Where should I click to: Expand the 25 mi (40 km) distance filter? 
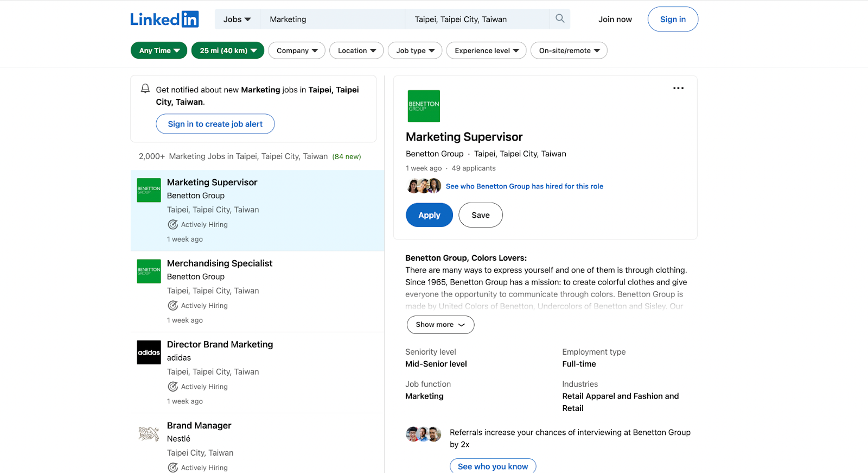click(x=228, y=51)
